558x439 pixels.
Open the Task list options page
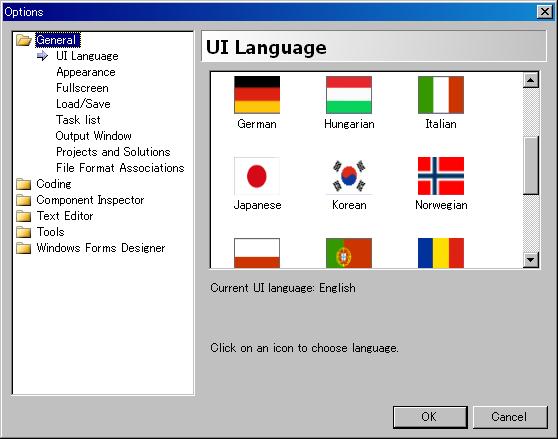(78, 120)
